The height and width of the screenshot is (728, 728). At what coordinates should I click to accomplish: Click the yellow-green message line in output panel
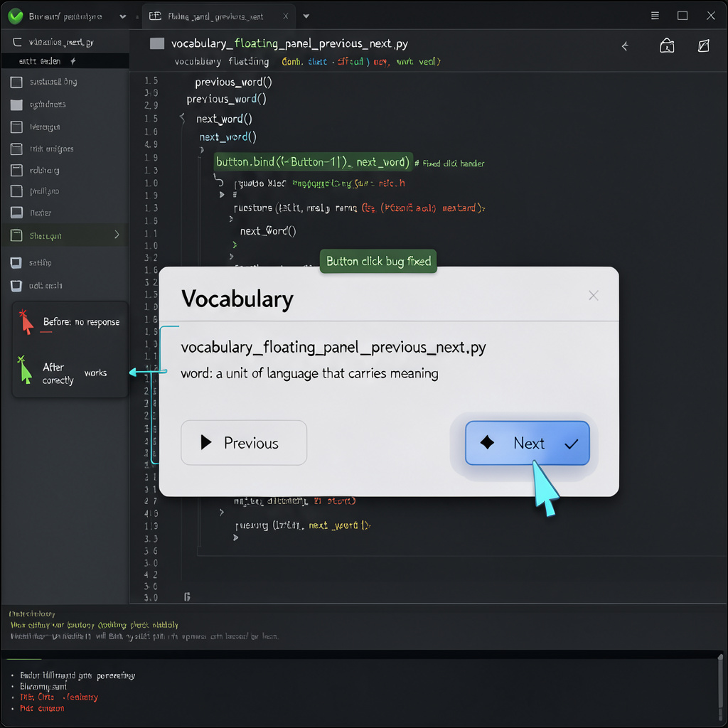click(95, 625)
